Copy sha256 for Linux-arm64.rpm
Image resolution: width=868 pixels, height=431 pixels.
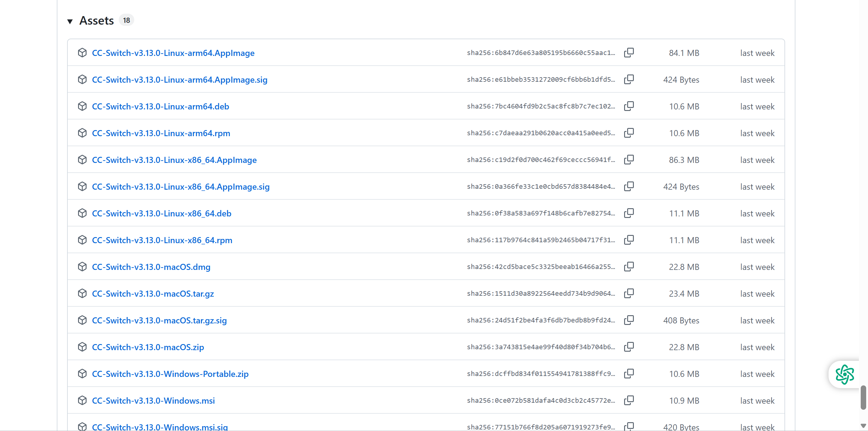pyautogui.click(x=629, y=133)
